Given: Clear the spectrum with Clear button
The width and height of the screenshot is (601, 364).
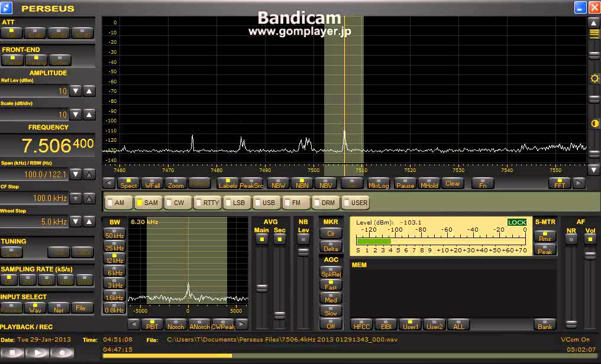Looking at the screenshot, I should tap(453, 183).
